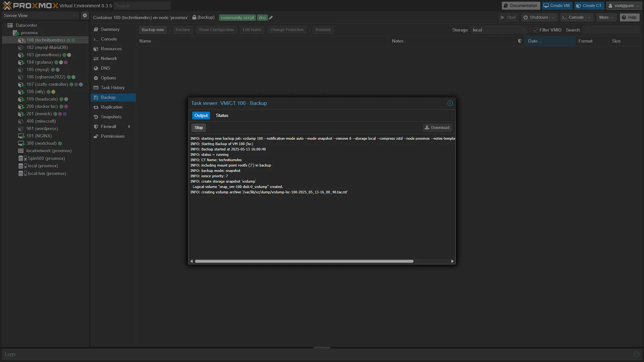
Task: Click the dns tag
Action: pyautogui.click(x=262, y=18)
